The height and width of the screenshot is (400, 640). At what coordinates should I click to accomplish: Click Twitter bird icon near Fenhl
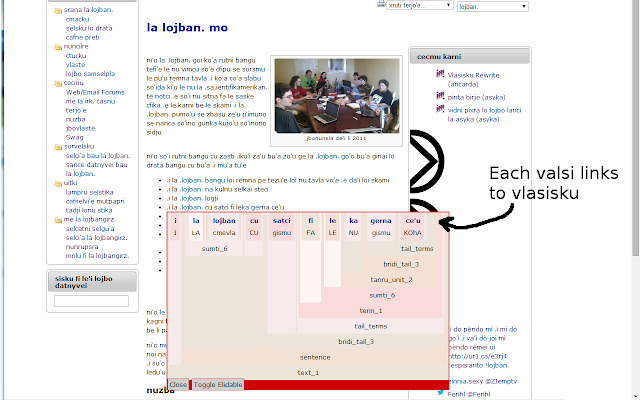pyautogui.click(x=440, y=393)
